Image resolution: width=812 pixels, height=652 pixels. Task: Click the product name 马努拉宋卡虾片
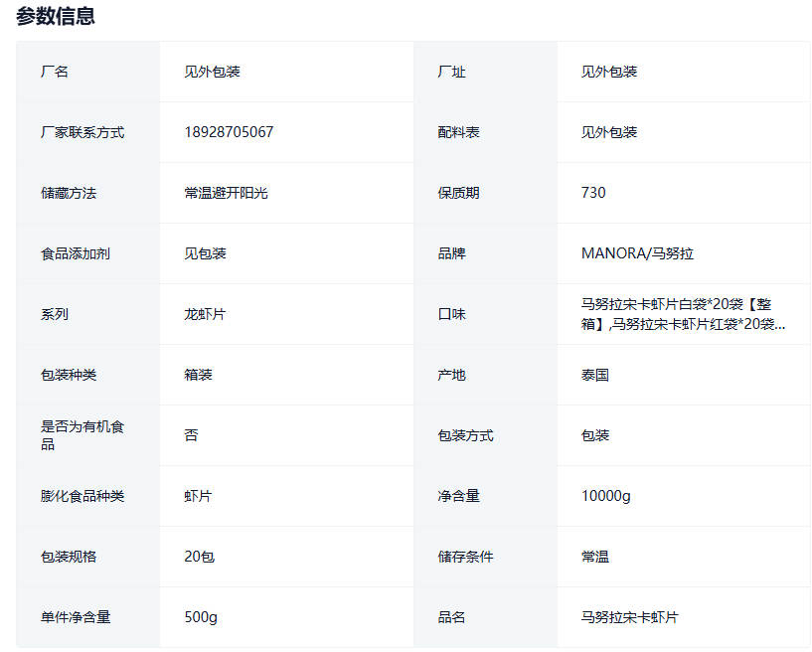(x=629, y=617)
